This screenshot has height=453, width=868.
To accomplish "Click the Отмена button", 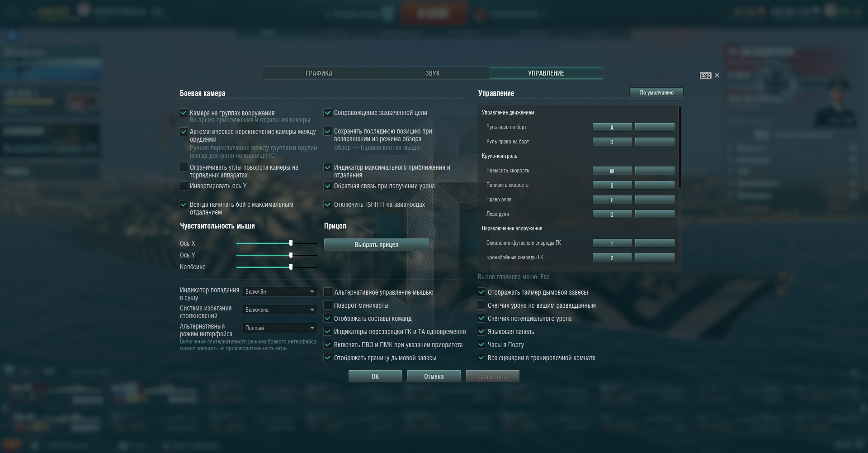I will pos(434,377).
